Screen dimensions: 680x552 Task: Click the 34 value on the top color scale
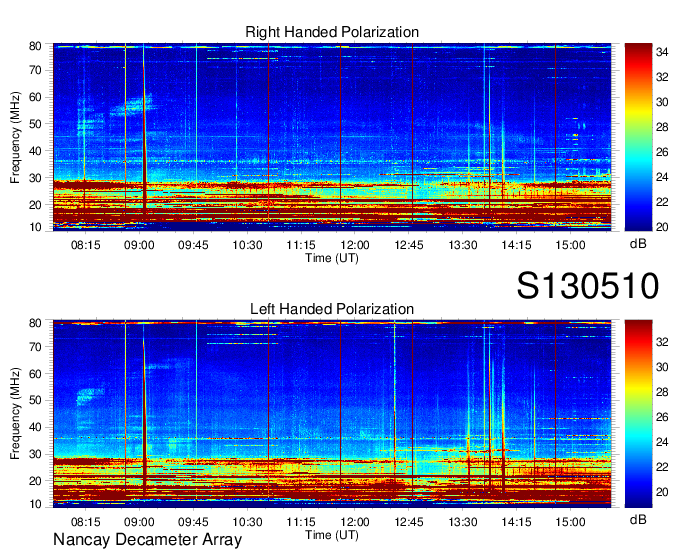[662, 52]
